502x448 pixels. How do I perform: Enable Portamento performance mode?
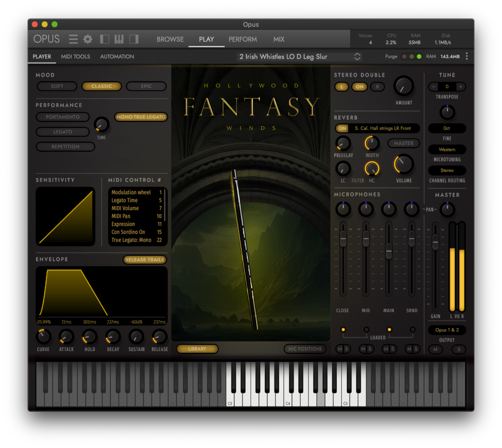(63, 117)
